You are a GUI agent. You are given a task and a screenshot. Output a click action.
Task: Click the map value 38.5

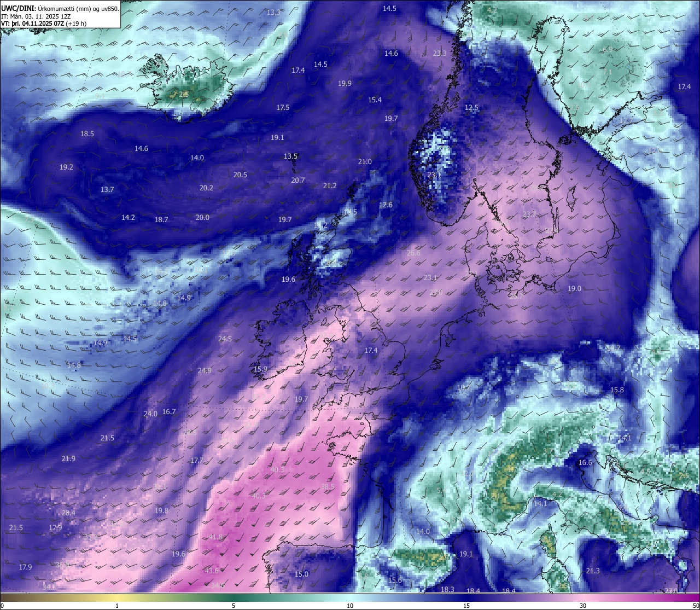328,487
